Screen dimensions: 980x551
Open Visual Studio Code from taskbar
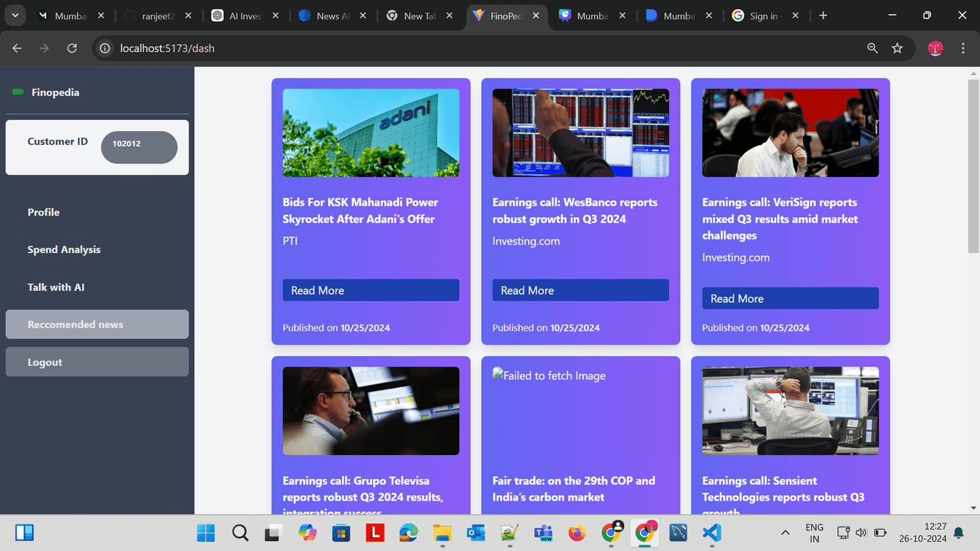tap(712, 533)
